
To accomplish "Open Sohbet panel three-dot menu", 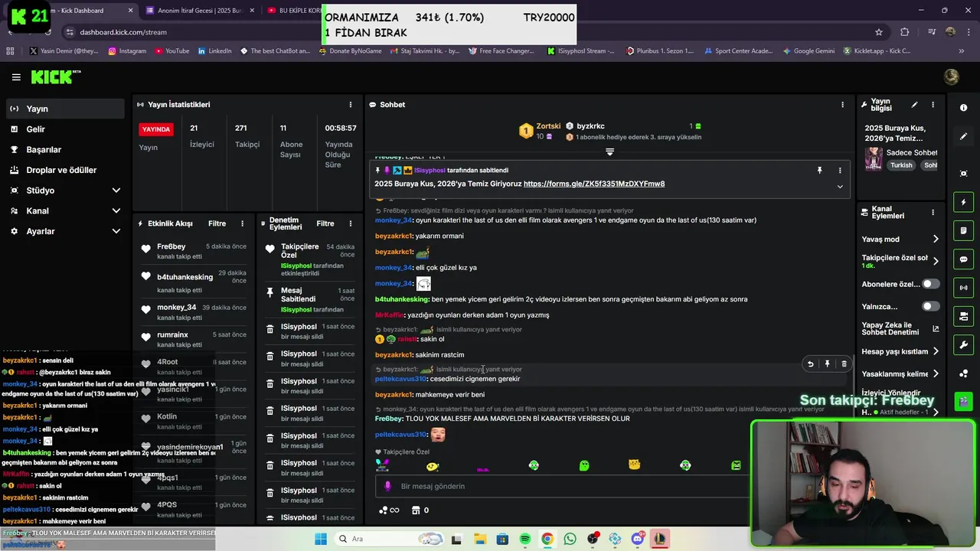I will [x=842, y=105].
